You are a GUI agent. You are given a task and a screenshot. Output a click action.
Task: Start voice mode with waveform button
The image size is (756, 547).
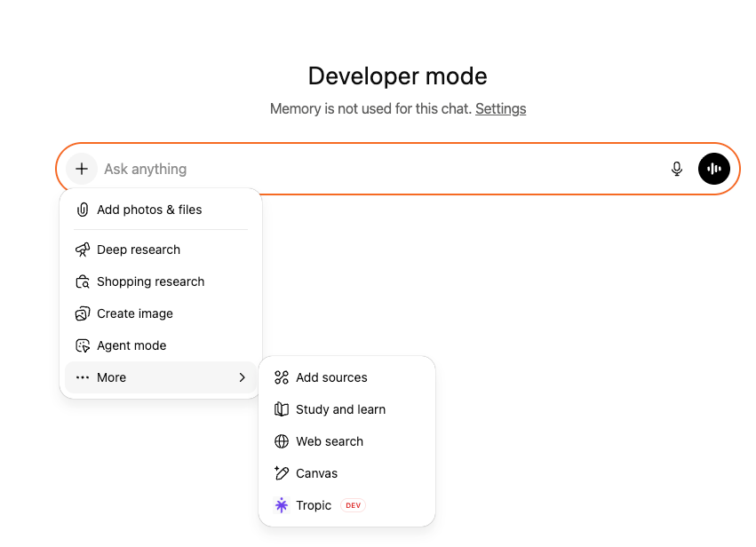(714, 169)
